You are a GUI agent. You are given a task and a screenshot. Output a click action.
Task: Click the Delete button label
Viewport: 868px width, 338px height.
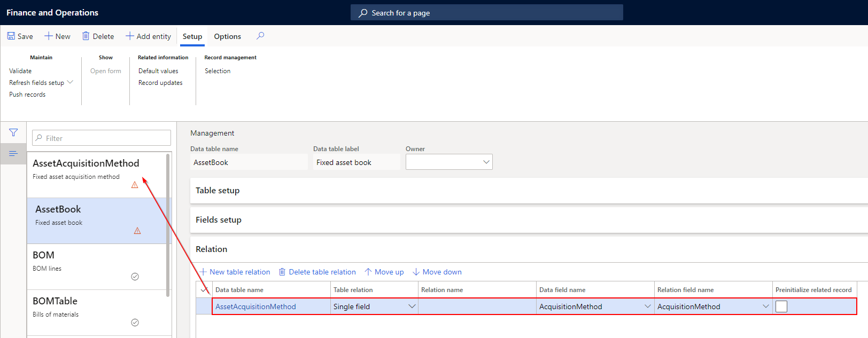(103, 36)
